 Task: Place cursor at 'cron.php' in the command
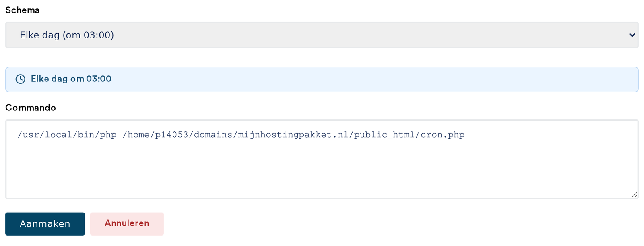[443, 135]
